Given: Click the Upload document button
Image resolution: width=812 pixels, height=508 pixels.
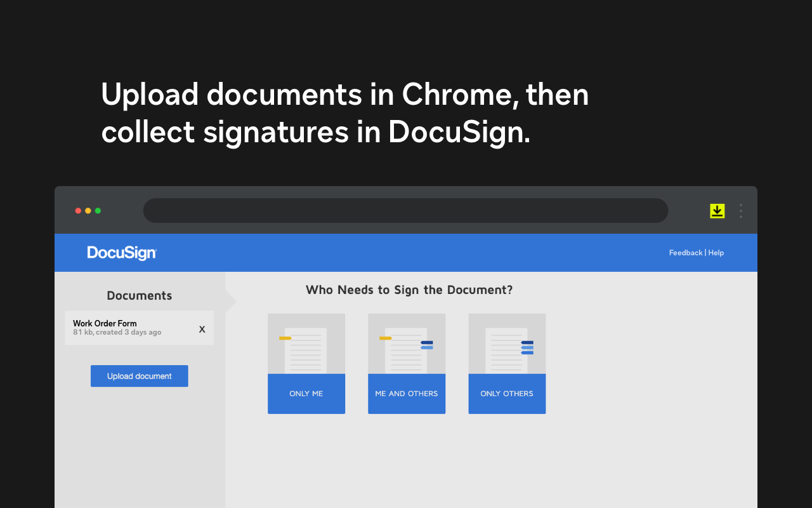Looking at the screenshot, I should click(139, 376).
